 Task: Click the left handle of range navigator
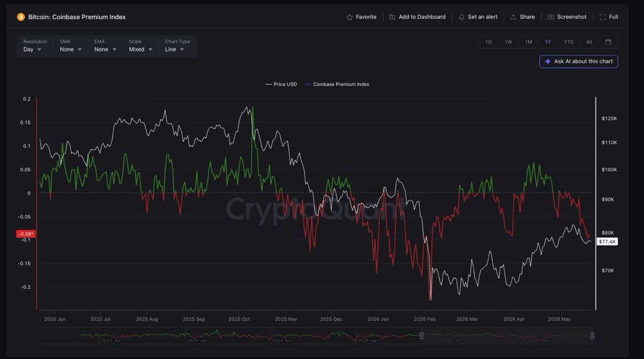[x=422, y=335]
